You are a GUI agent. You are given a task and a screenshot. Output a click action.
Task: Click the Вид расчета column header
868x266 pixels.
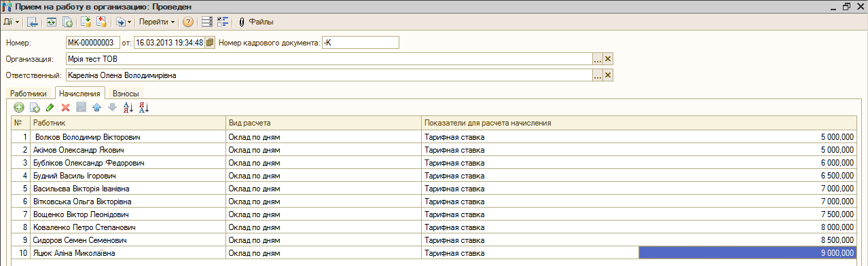pyautogui.click(x=323, y=123)
